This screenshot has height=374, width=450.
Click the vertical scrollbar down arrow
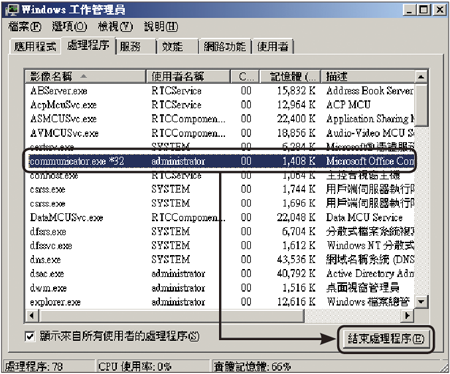[421, 302]
